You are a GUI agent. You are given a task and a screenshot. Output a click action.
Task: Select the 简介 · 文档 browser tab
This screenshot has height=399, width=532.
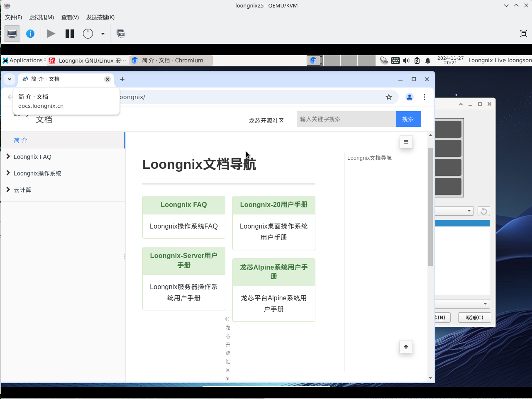[x=65, y=79]
